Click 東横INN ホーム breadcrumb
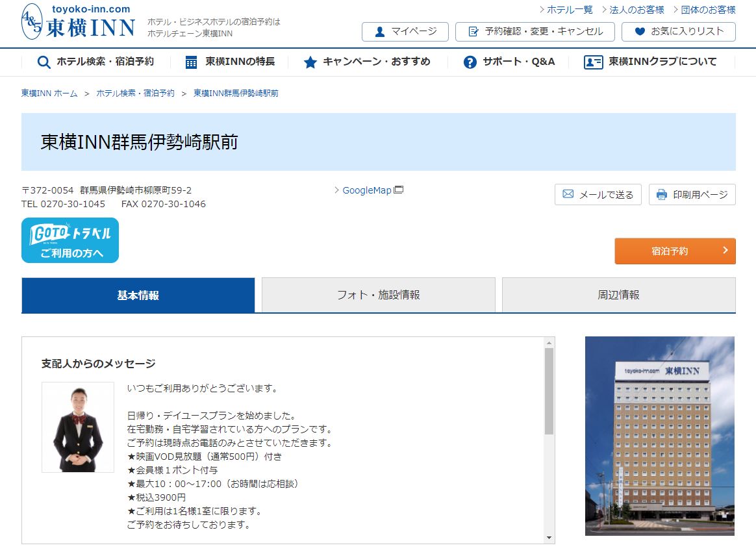 pyautogui.click(x=49, y=93)
